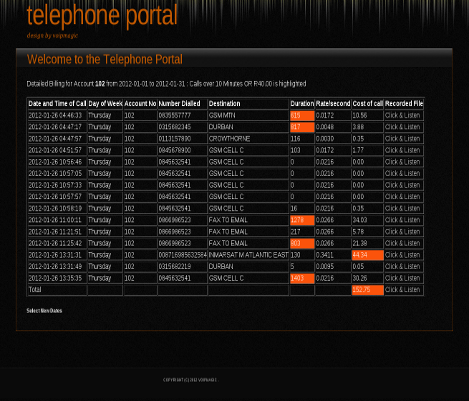Screen dimensions: 469x401
Task: Click Listen link for 13:31:49 Durban call
Action: pyautogui.click(x=402, y=266)
